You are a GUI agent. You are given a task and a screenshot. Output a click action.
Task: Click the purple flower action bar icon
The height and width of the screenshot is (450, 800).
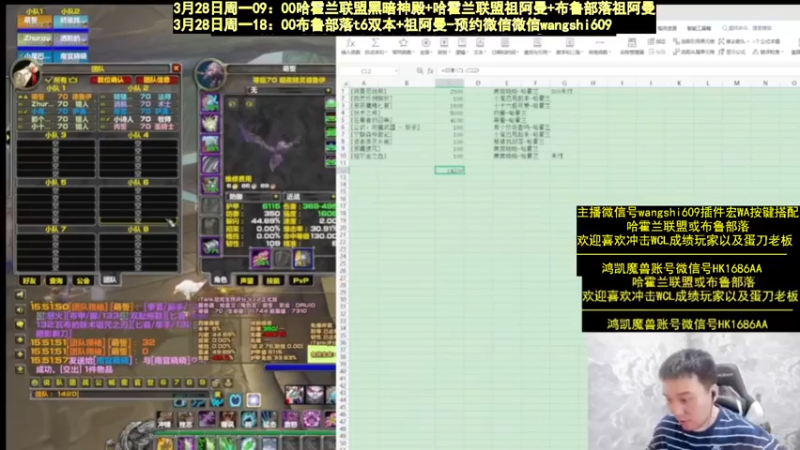click(311, 419)
